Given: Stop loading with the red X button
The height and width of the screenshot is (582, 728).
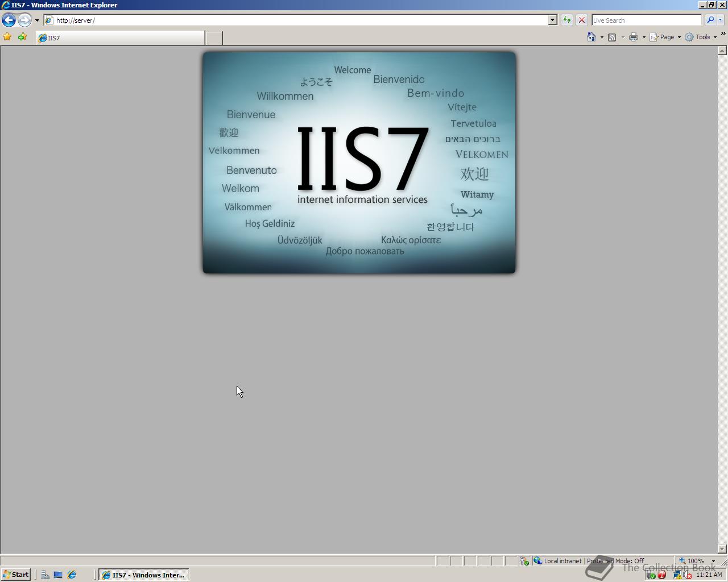Looking at the screenshot, I should coord(581,20).
